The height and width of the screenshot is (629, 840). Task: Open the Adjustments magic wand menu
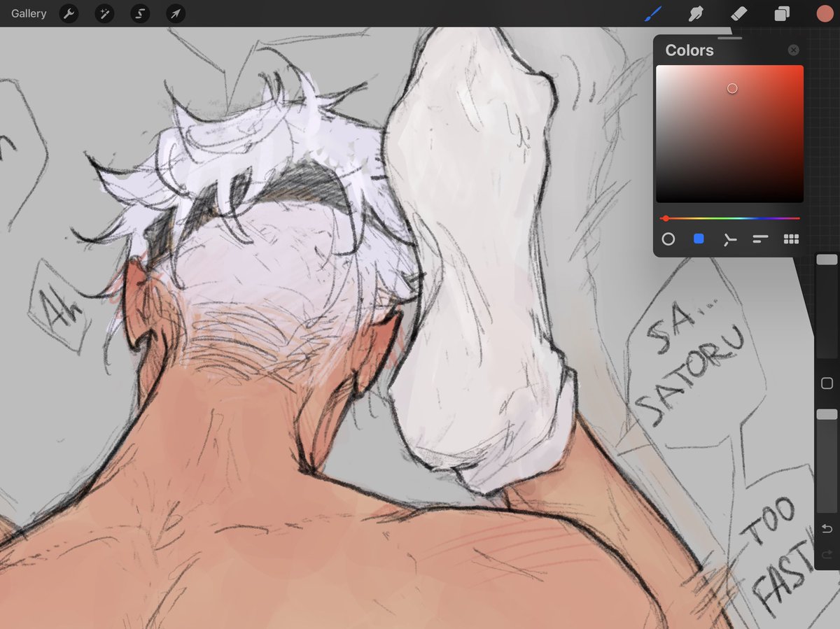point(104,13)
